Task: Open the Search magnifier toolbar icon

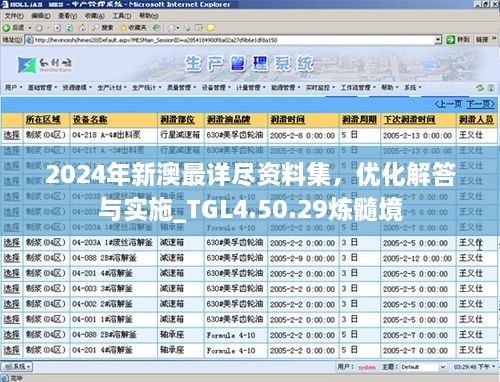Action: pyautogui.click(x=96, y=28)
